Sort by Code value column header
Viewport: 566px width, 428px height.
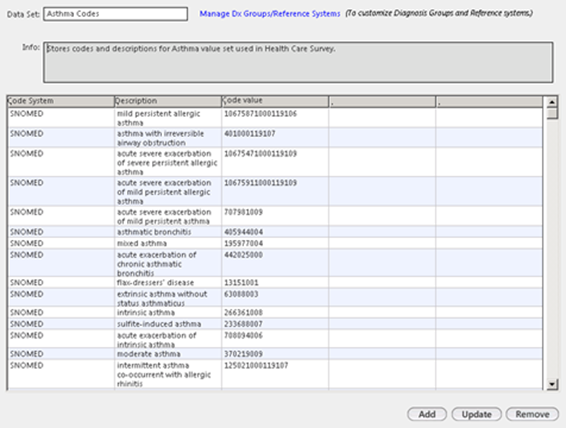tap(275, 101)
